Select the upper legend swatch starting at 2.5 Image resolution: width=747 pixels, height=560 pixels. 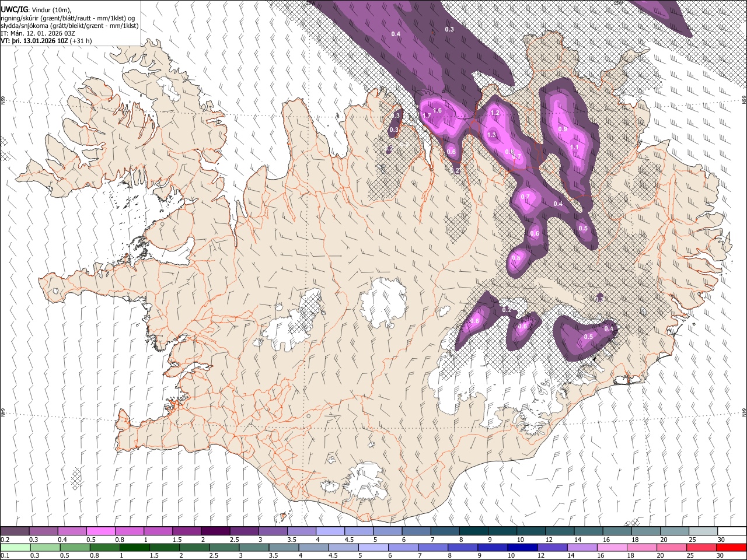(x=244, y=531)
